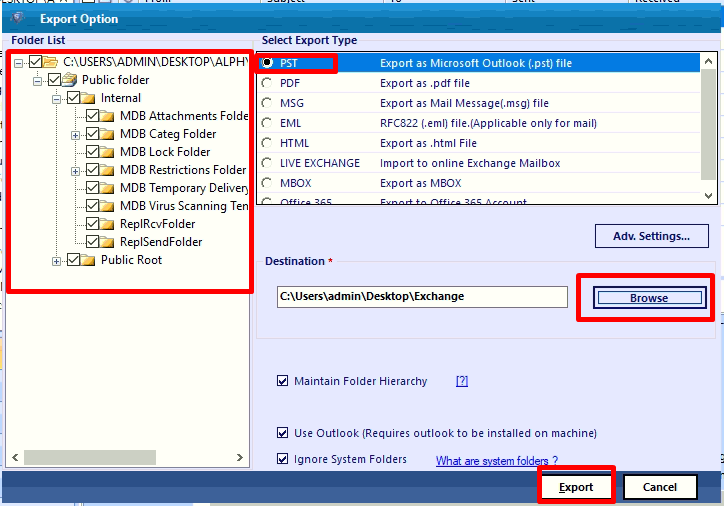Select the MSG export radio option
The width and height of the screenshot is (724, 506).
267,103
